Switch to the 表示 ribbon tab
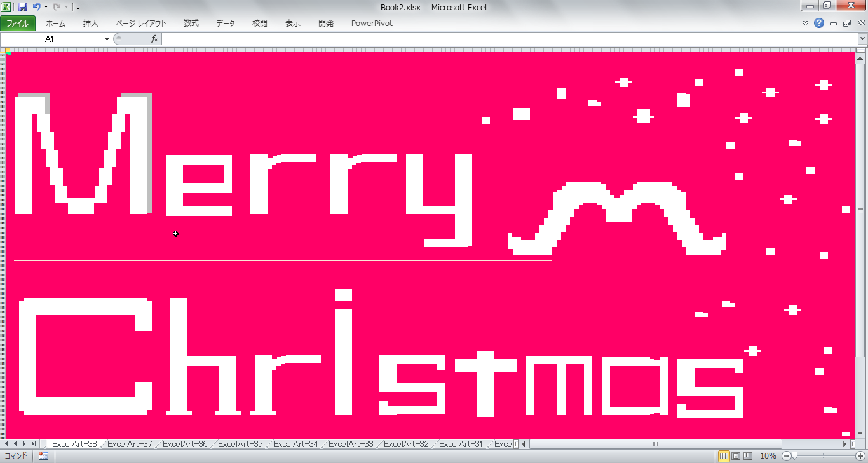Image resolution: width=868 pixels, height=463 pixels. 293,24
